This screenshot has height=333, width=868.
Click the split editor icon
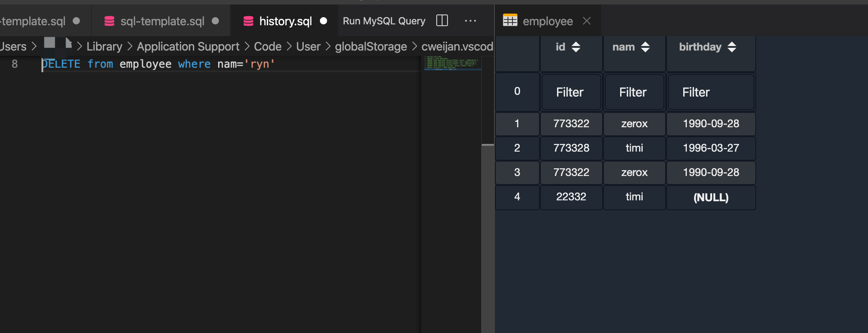tap(442, 21)
